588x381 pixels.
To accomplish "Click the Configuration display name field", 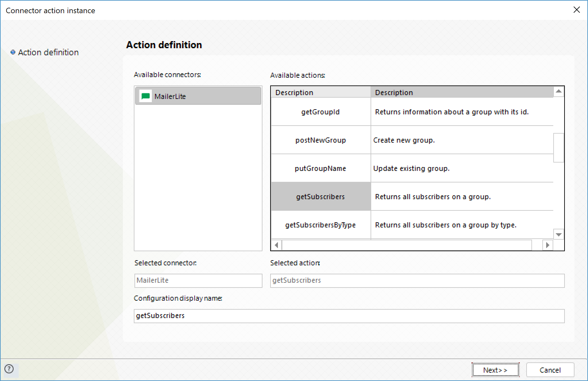I will [349, 316].
